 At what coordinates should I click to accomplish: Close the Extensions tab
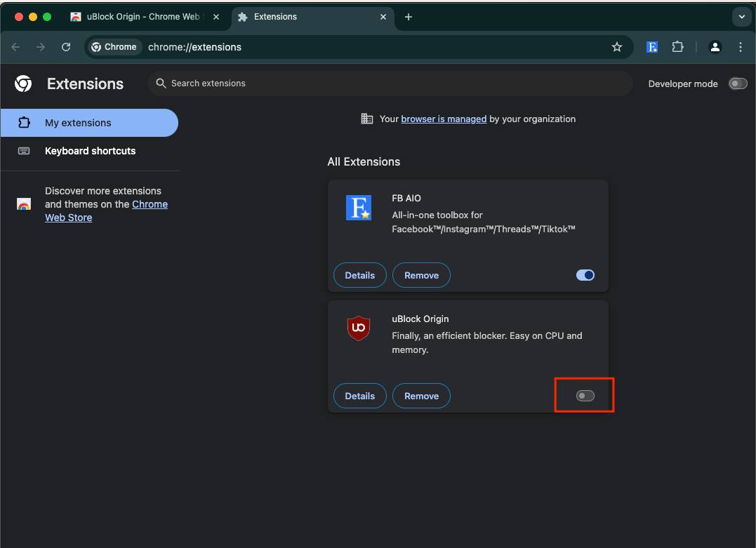[x=383, y=17]
